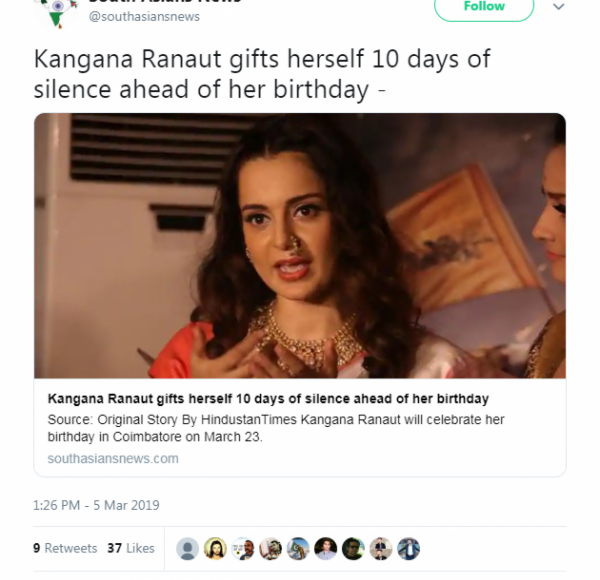Open the bold article headline in card

(268, 400)
